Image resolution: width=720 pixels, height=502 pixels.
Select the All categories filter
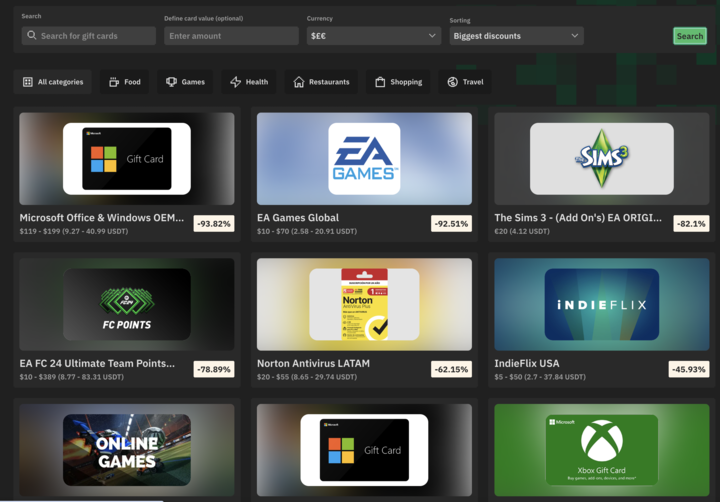53,82
